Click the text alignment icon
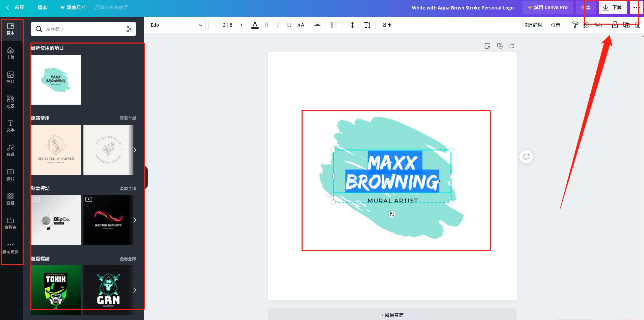The image size is (644, 320). point(317,25)
